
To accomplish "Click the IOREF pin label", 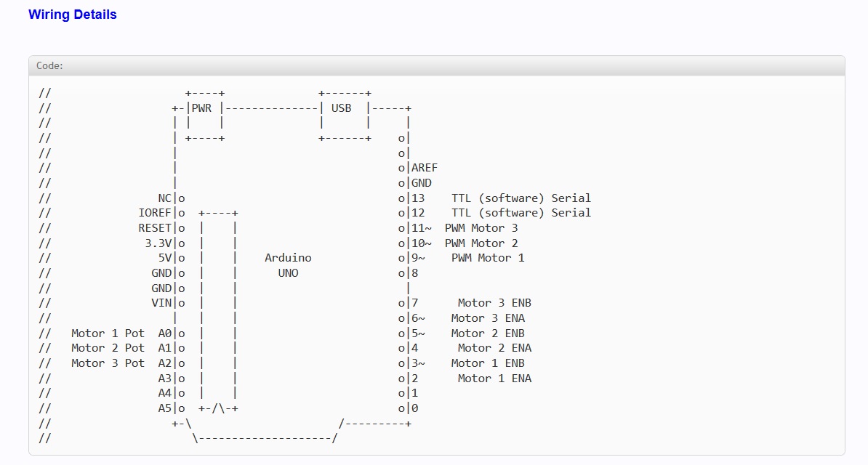I will click(x=155, y=213).
